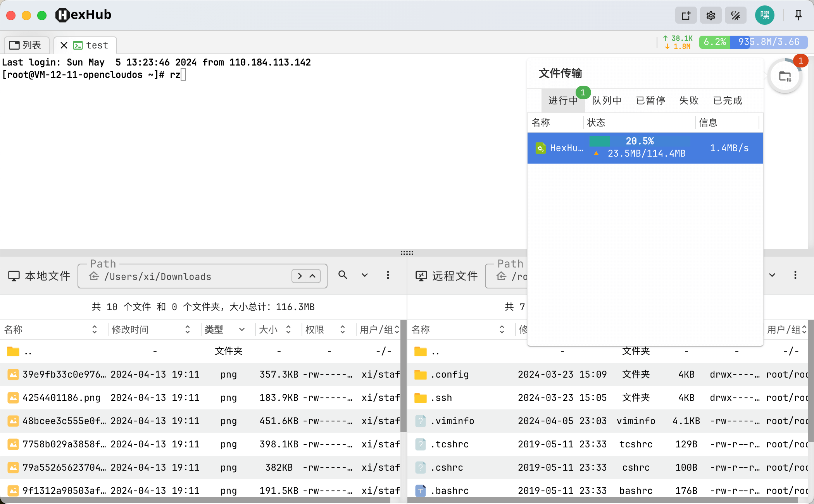Open the 类型 column dropdown
814x504 pixels.
click(242, 329)
